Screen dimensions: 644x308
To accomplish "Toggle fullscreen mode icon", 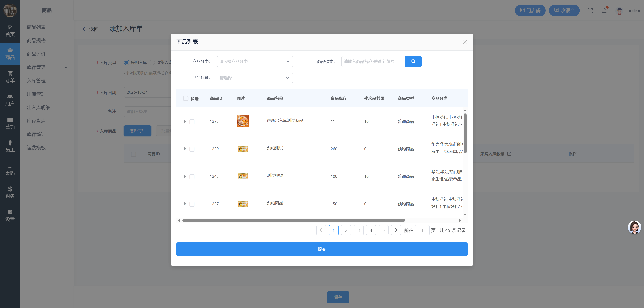I will click(x=590, y=11).
